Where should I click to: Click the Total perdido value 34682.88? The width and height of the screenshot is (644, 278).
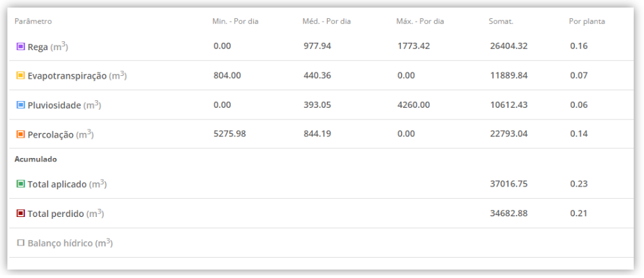tap(509, 213)
